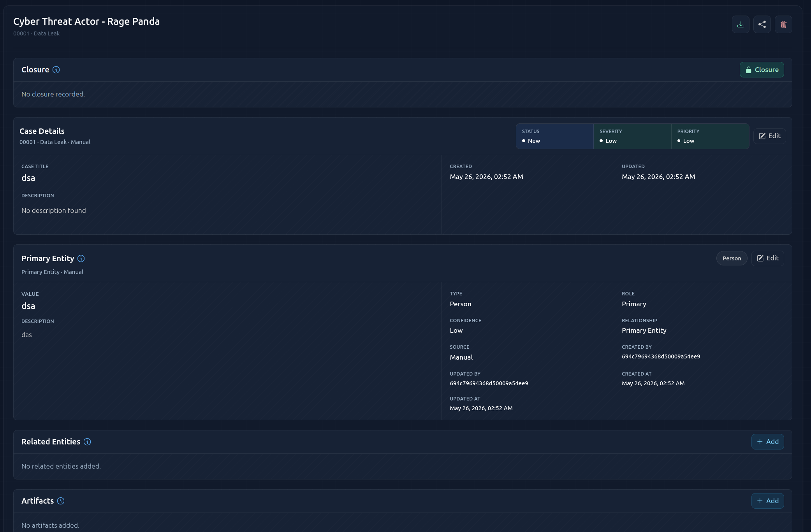Click '00001 · Data Leak' subtitle under page title
The width and height of the screenshot is (811, 532).
(x=36, y=33)
